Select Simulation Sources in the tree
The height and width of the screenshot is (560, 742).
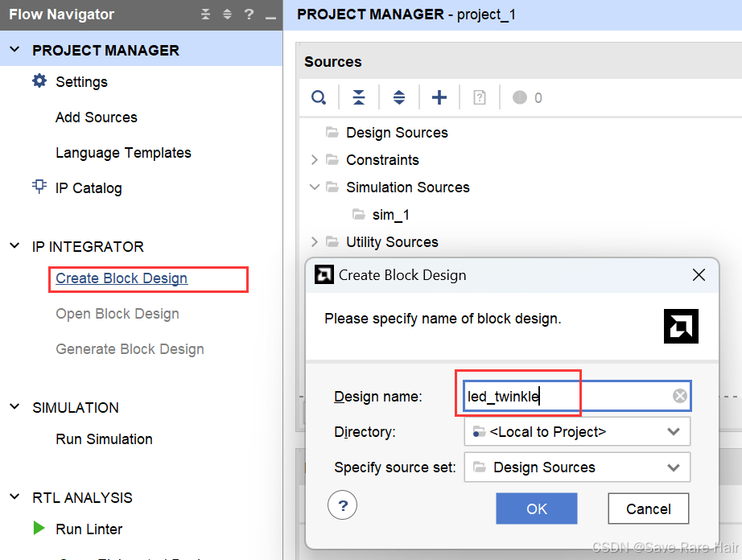408,187
